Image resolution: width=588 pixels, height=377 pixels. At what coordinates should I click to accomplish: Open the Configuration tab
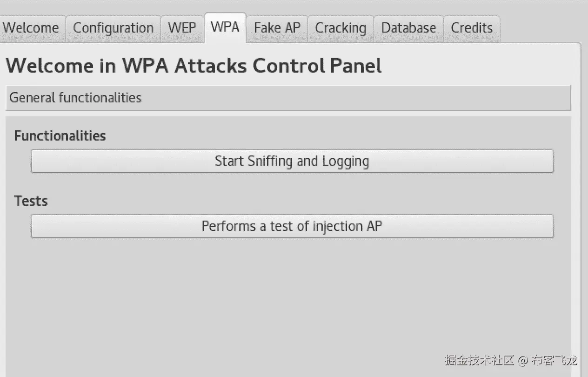click(x=113, y=28)
